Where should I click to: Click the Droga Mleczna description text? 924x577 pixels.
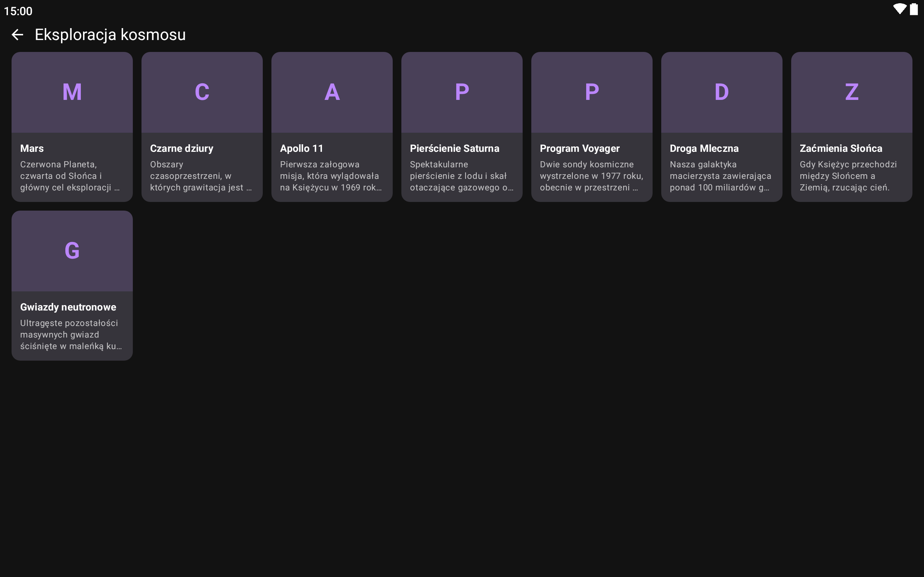(720, 176)
